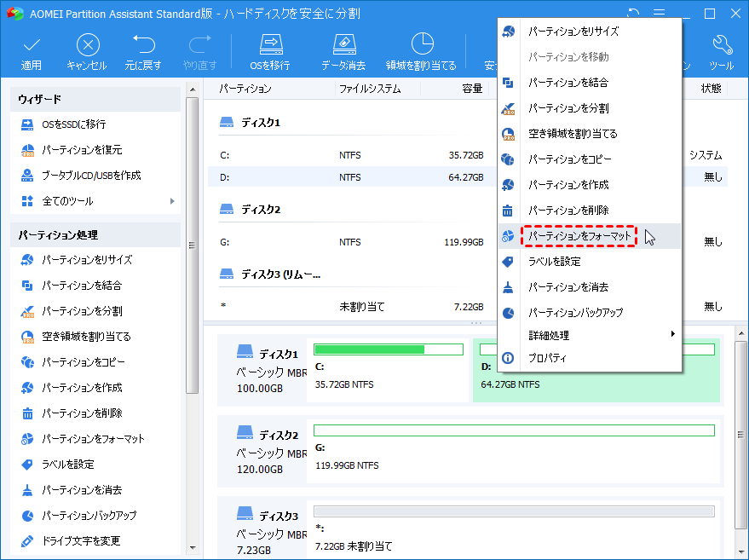Expand the 詳細処理 submenu in the context menu
This screenshot has height=560, width=749.
[x=590, y=336]
